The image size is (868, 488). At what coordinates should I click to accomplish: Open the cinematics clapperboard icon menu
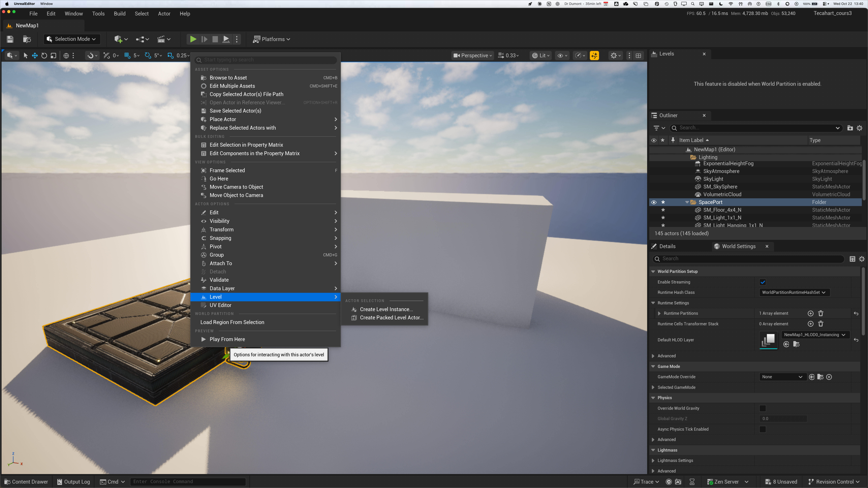point(164,39)
